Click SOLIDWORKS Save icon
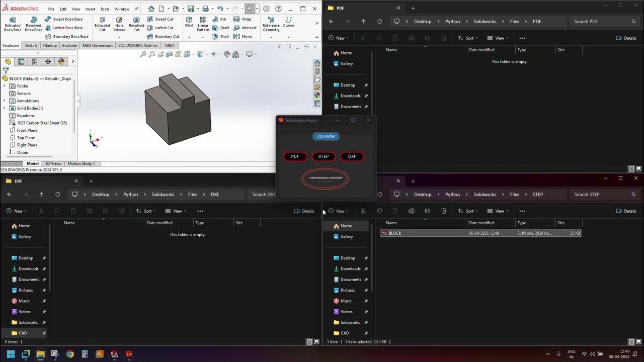The height and width of the screenshot is (362, 644). 191,9
